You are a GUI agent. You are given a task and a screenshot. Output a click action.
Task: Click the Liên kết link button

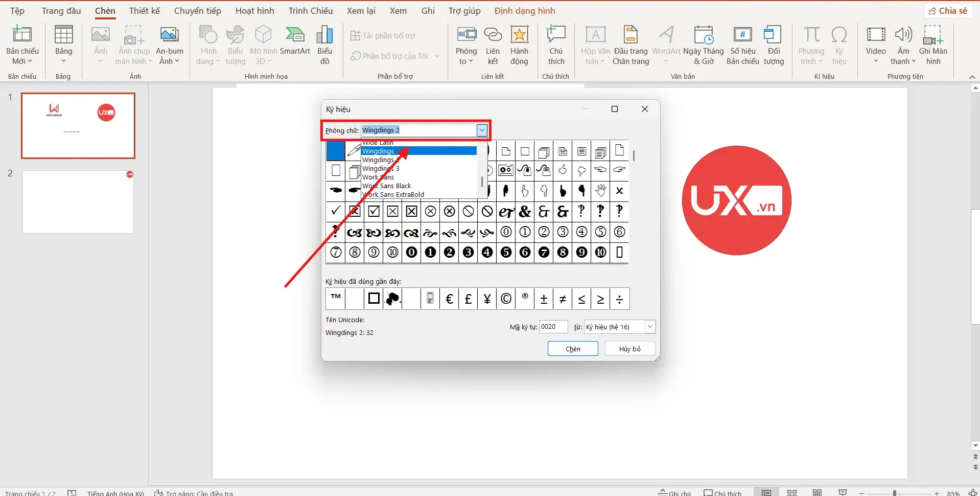(493, 46)
